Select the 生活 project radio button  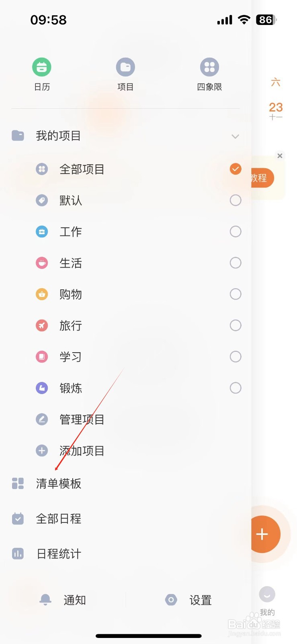(236, 263)
